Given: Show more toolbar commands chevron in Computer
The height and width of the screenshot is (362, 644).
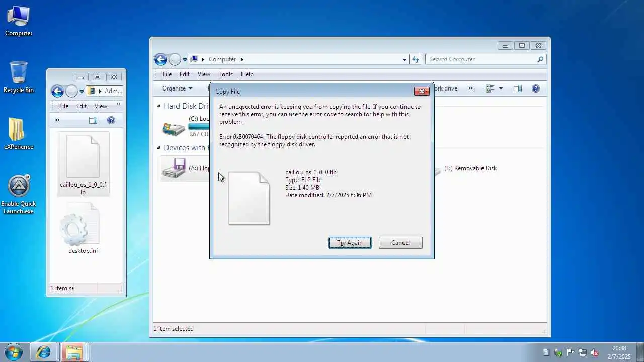Looking at the screenshot, I should pyautogui.click(x=471, y=88).
